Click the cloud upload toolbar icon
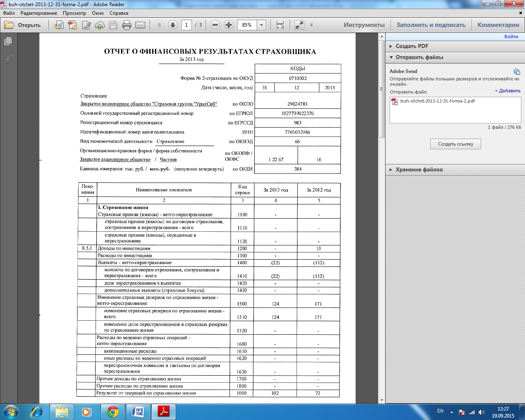The width and height of the screenshot is (525, 420). point(100,25)
